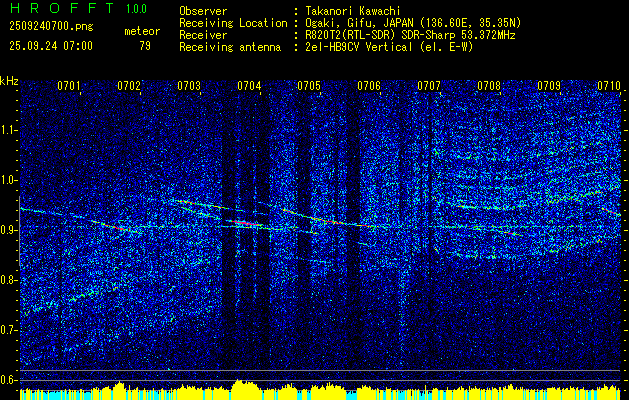Click the 2el-HB9CV Vertical antenna text
The height and width of the screenshot is (400, 629).
(x=389, y=47)
